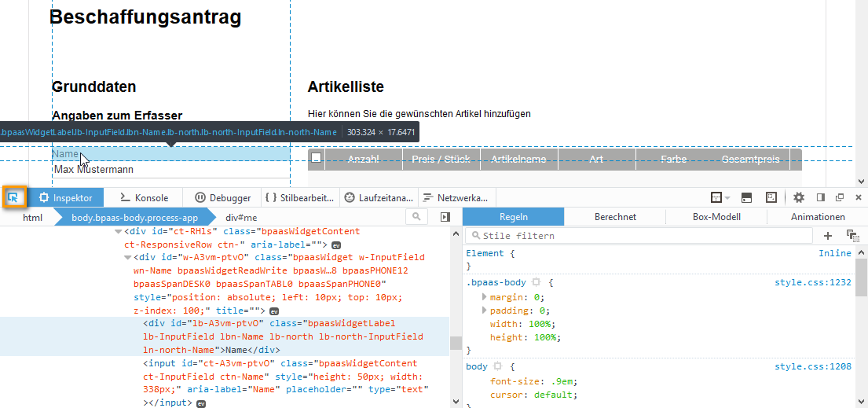Screen dimensions: 868x408
Task: Select body.bpaas-body breadcrumb
Action: [x=134, y=217]
